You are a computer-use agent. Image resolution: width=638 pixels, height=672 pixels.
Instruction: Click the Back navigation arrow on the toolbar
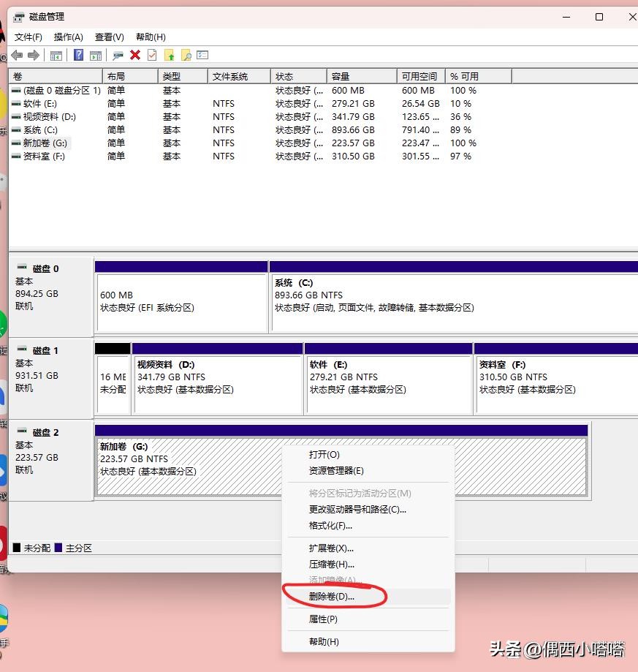pos(17,55)
